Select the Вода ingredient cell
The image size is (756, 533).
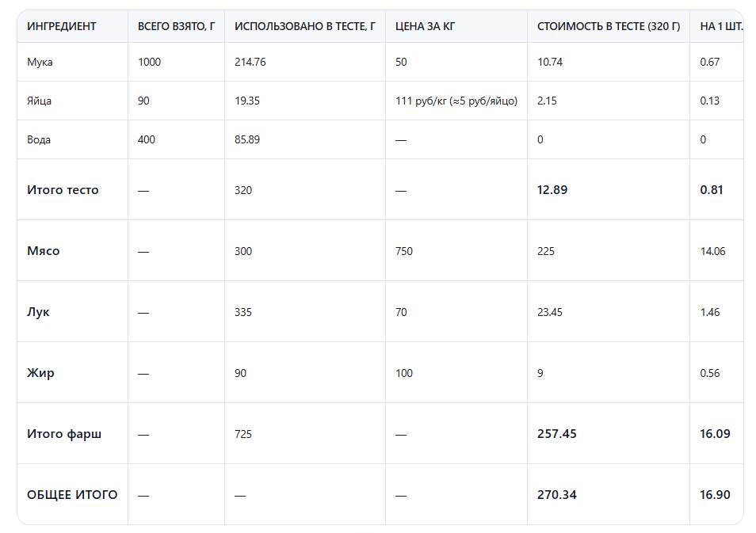point(39,139)
